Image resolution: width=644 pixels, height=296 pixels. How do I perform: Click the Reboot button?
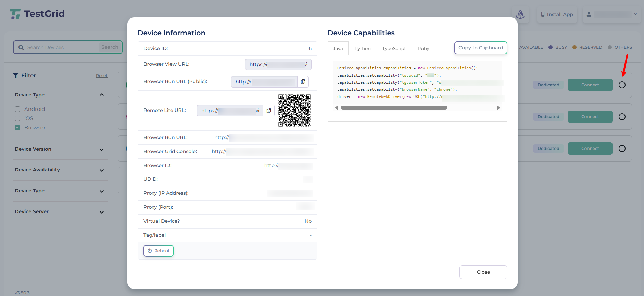159,251
